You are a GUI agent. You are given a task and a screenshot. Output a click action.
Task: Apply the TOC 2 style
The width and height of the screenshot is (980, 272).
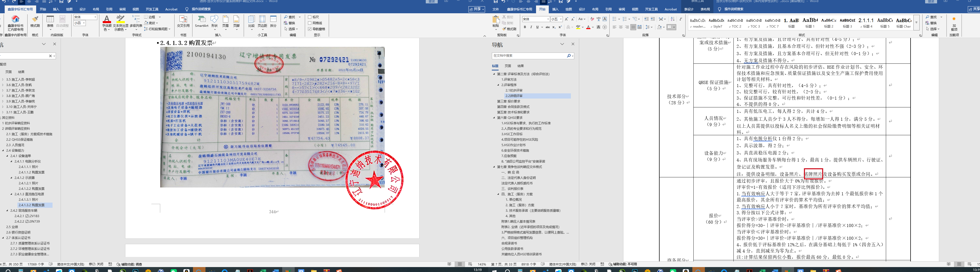tap(735, 23)
